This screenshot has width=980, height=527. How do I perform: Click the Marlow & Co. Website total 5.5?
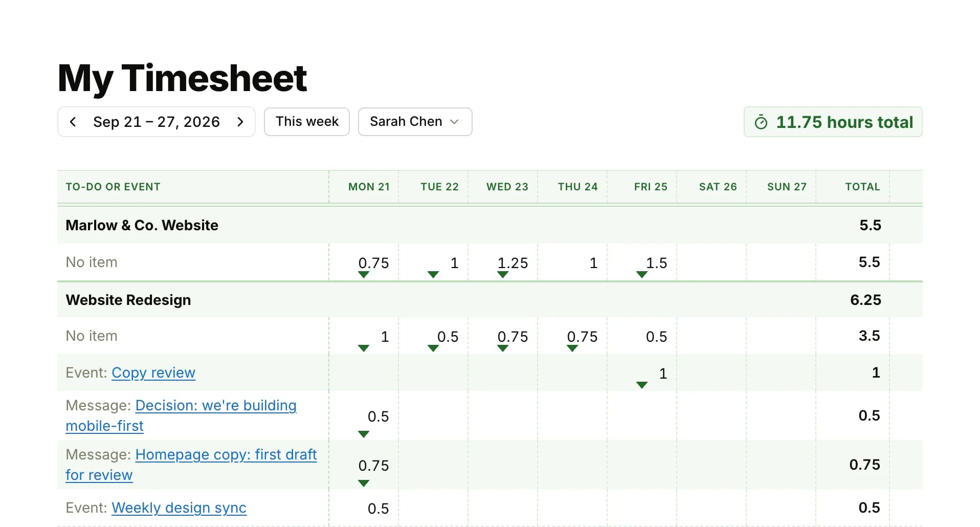870,225
